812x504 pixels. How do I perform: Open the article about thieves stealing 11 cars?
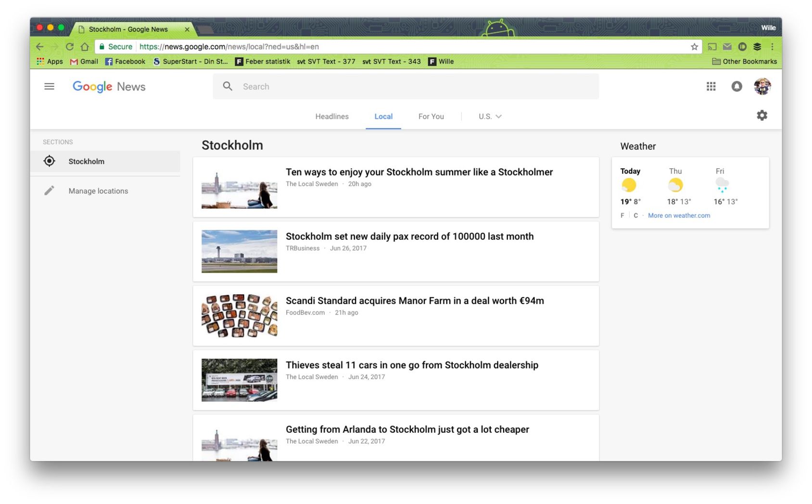412,365
